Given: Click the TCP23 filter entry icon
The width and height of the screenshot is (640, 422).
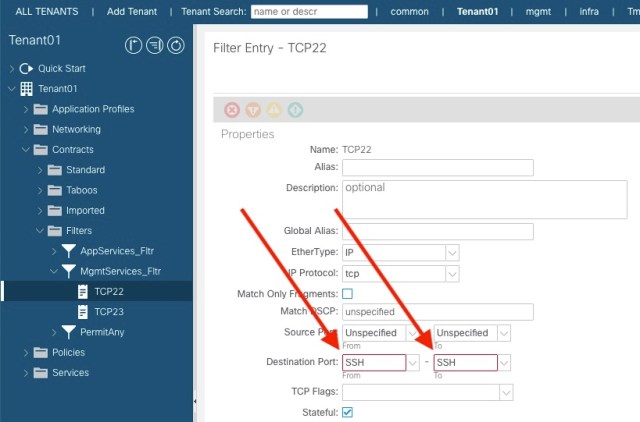Looking at the screenshot, I should [x=83, y=311].
